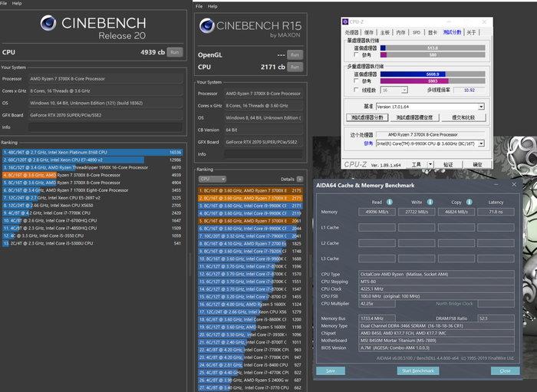Click Memory Write value 27722 MB/s
The width and height of the screenshot is (537, 392).
417,212
